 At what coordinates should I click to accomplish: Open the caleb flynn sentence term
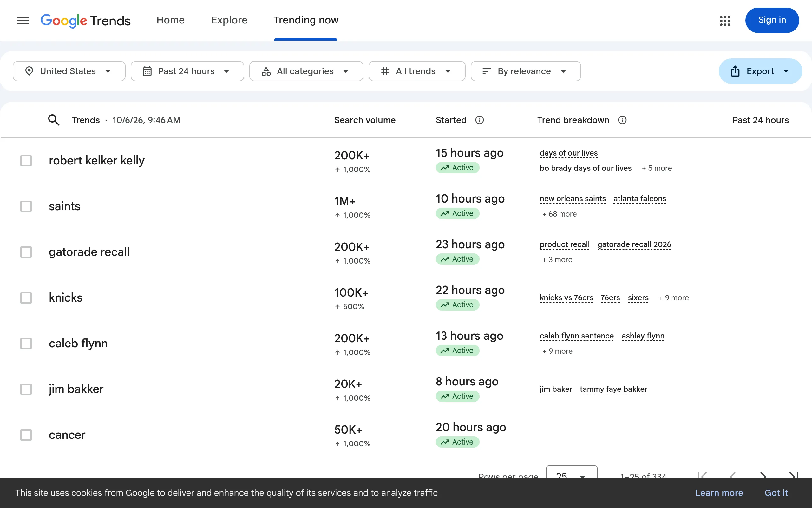[577, 336]
